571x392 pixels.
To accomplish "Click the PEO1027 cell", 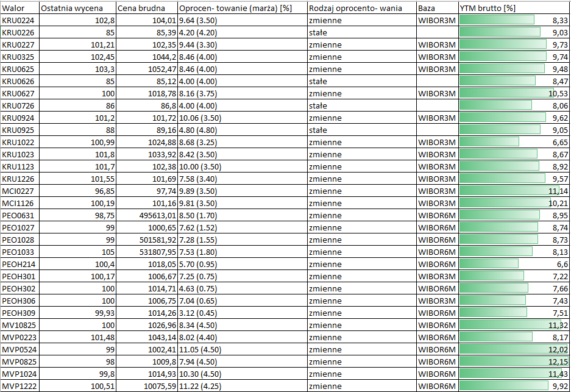I will click(x=20, y=227).
